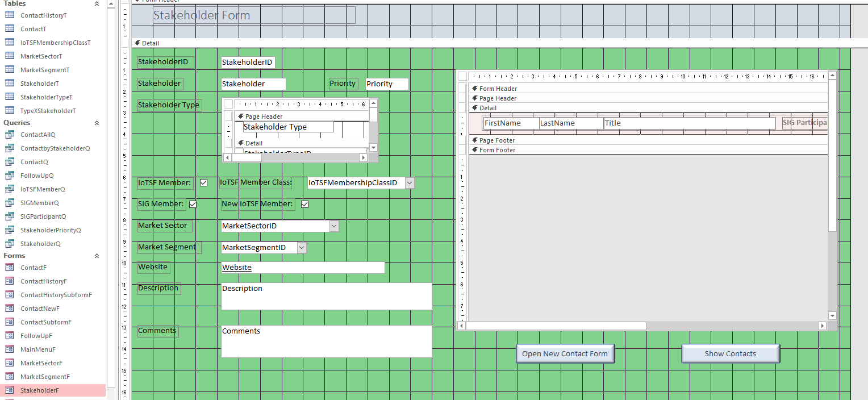The width and height of the screenshot is (868, 400).
Task: Click the ContactHistoryT table icon
Action: coord(10,15)
